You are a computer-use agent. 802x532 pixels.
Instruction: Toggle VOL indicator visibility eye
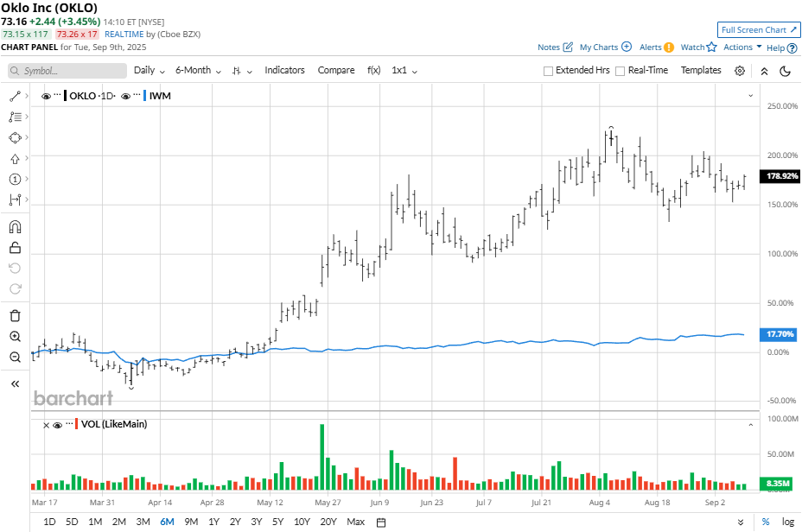pos(57,425)
